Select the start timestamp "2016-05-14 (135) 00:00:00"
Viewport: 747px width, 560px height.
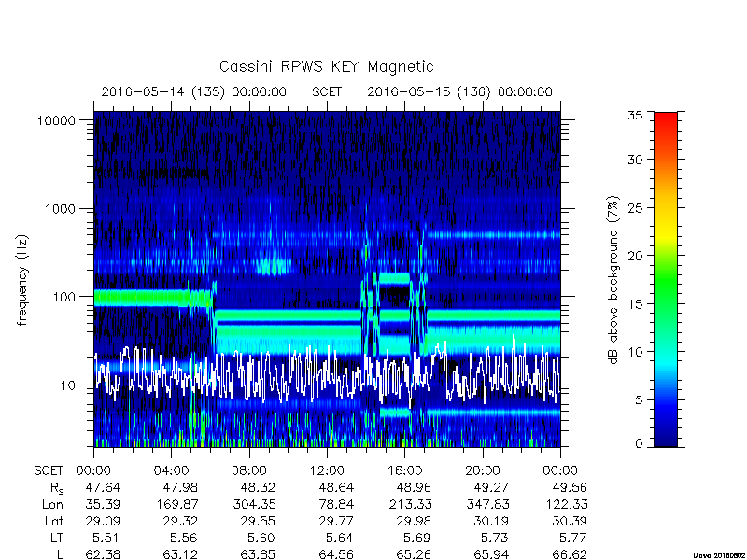point(194,91)
